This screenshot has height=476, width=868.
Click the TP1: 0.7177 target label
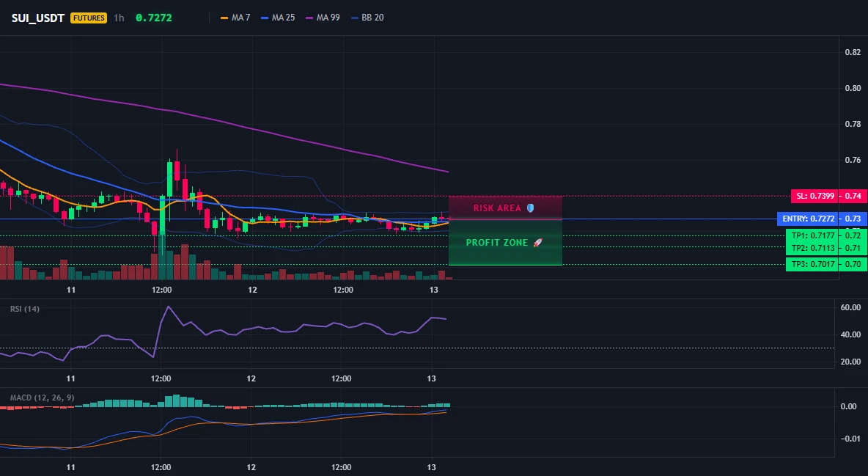pyautogui.click(x=812, y=235)
